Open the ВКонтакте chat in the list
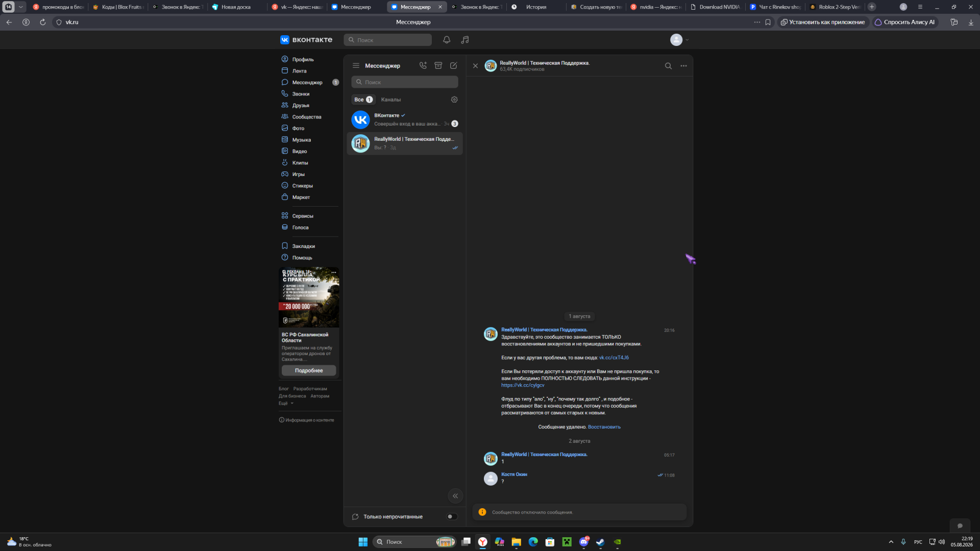 [405, 120]
